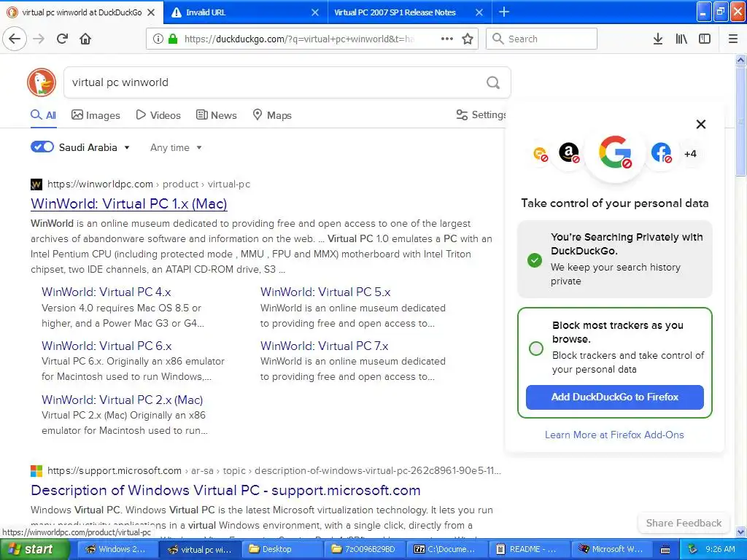Open the Firefox hamburger menu

(x=732, y=39)
